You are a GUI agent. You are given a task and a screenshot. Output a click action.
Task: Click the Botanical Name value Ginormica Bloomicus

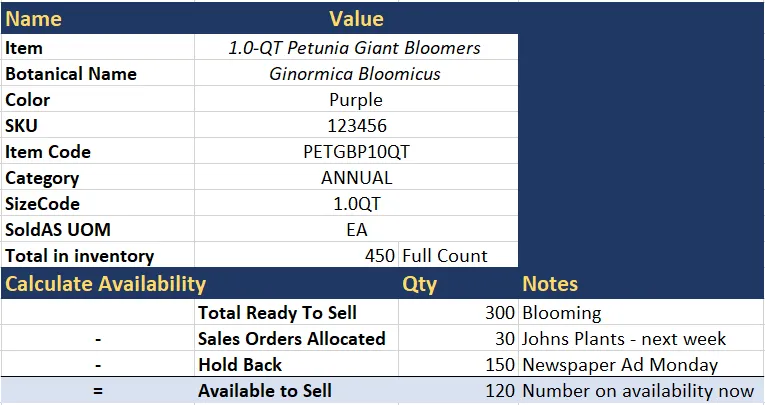[x=356, y=73]
